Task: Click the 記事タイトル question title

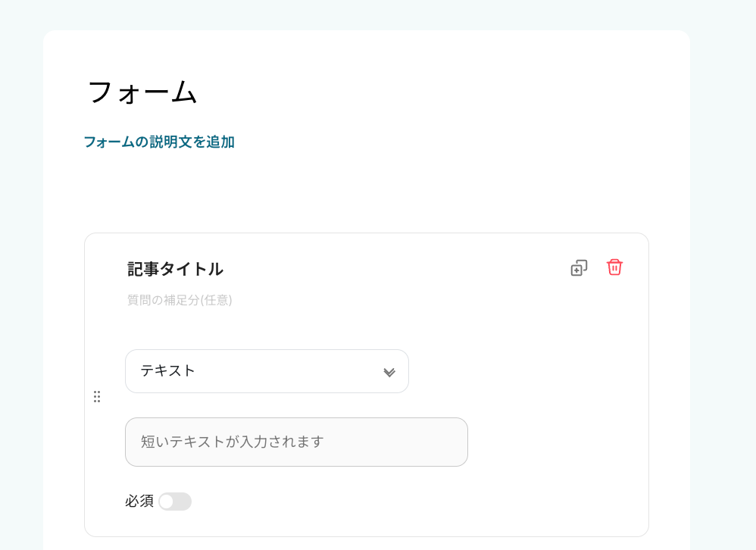Action: pyautogui.click(x=175, y=269)
